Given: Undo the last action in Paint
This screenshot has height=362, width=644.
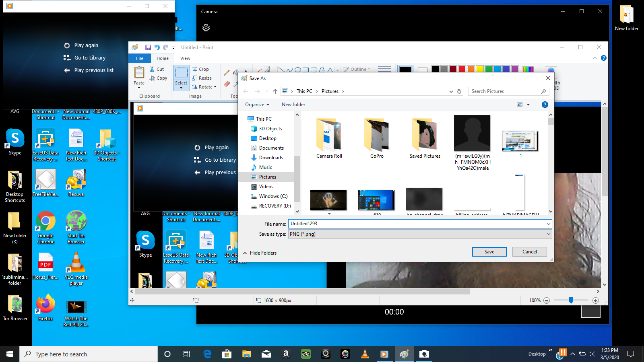Looking at the screenshot, I should [x=157, y=47].
